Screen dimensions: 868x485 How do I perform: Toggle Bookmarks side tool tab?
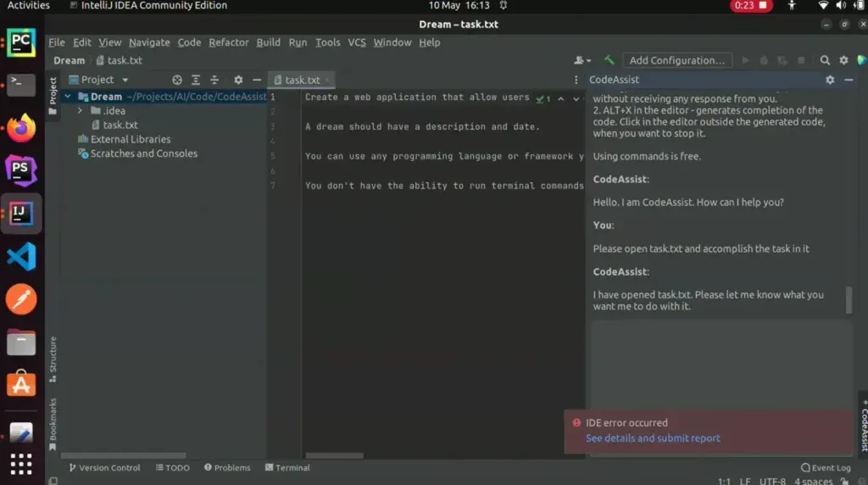tap(53, 424)
